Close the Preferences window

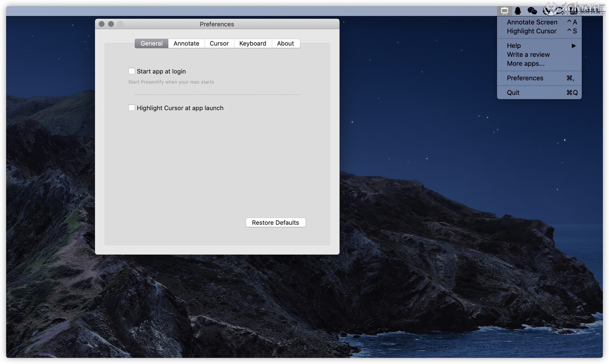pyautogui.click(x=101, y=24)
